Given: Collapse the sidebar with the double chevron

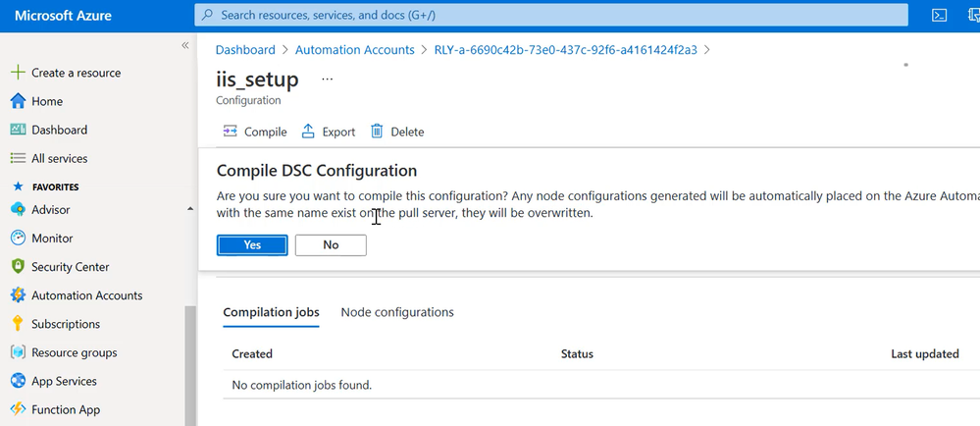Looking at the screenshot, I should click(x=185, y=46).
